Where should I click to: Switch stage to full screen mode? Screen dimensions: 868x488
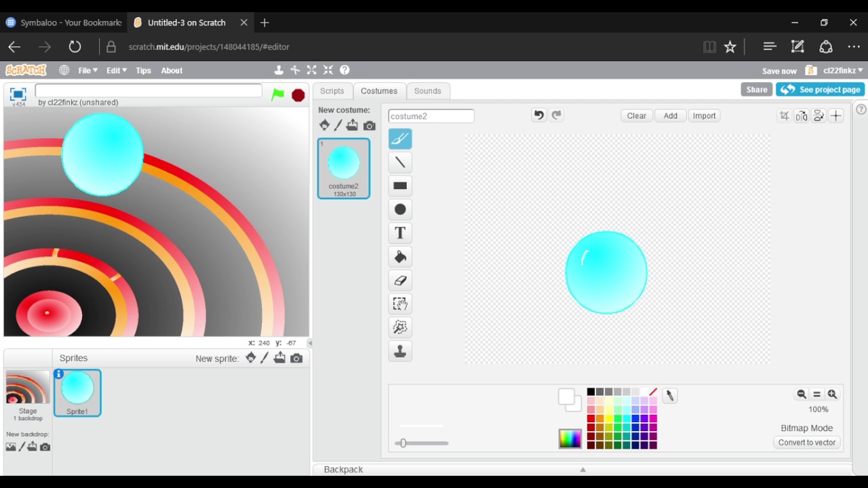(18, 94)
